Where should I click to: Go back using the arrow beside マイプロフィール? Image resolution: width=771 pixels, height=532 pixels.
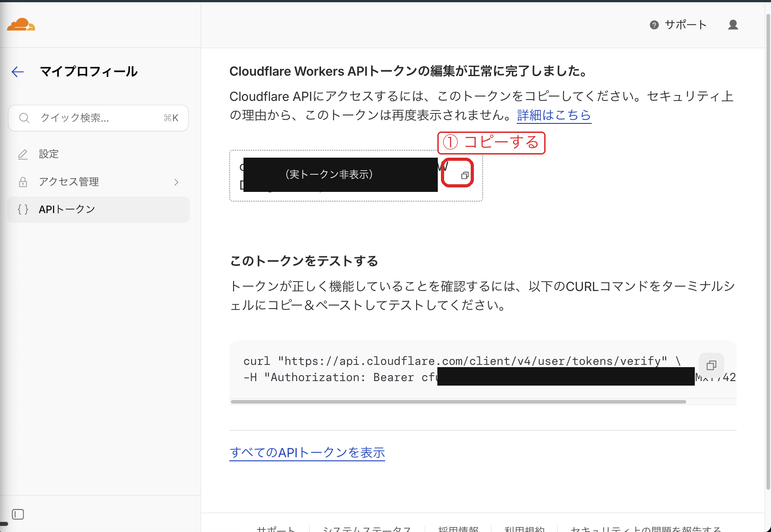tap(18, 72)
